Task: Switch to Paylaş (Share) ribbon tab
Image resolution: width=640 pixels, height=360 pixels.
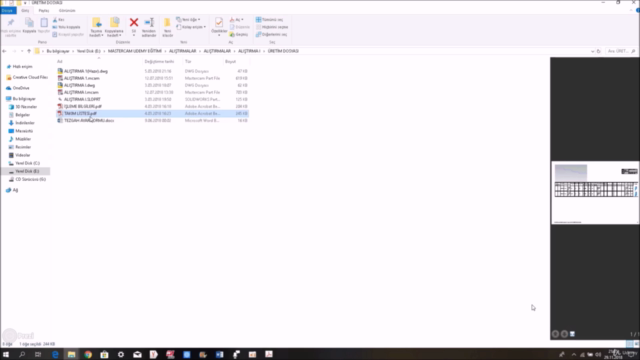Action: [44, 11]
